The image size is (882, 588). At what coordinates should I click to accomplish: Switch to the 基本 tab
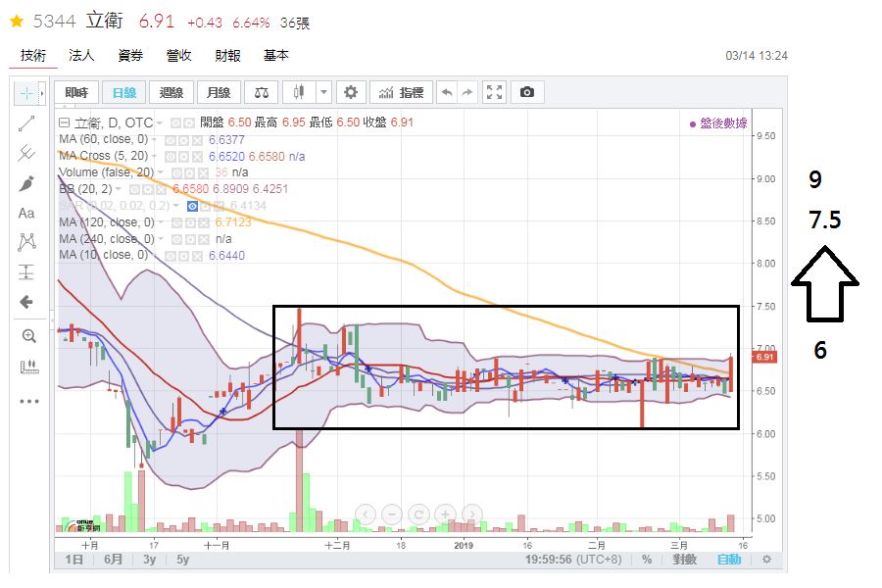tap(276, 55)
